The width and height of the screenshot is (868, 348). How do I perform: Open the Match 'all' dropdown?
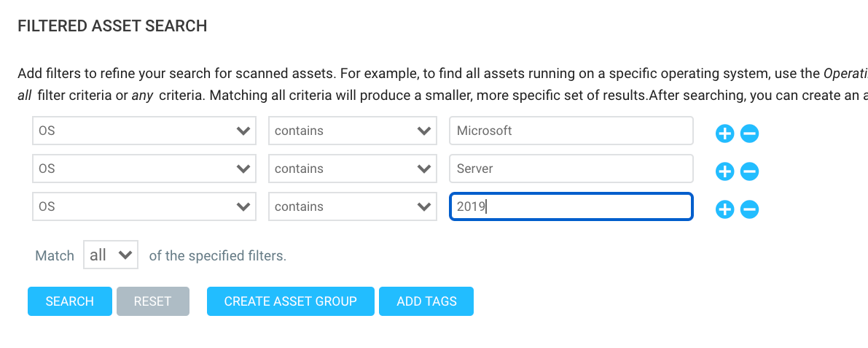(x=111, y=255)
